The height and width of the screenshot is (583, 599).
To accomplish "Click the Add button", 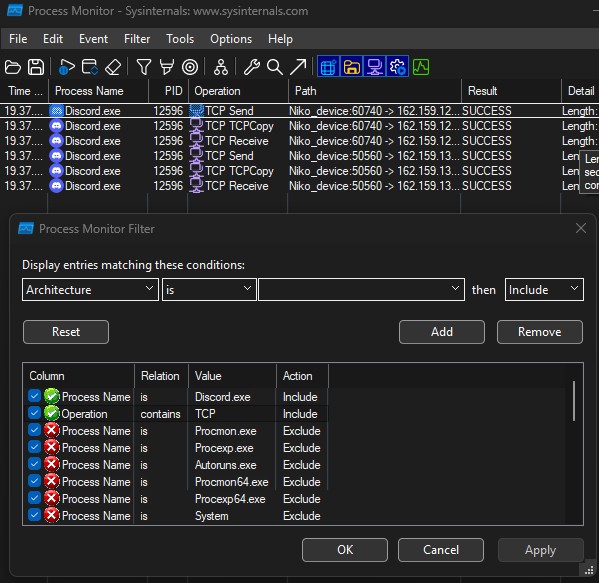I will click(x=442, y=332).
